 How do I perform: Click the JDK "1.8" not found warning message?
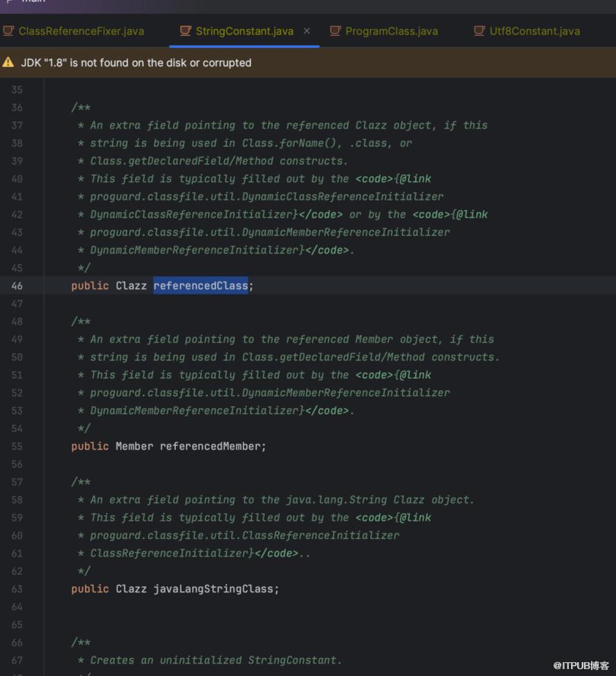click(136, 63)
